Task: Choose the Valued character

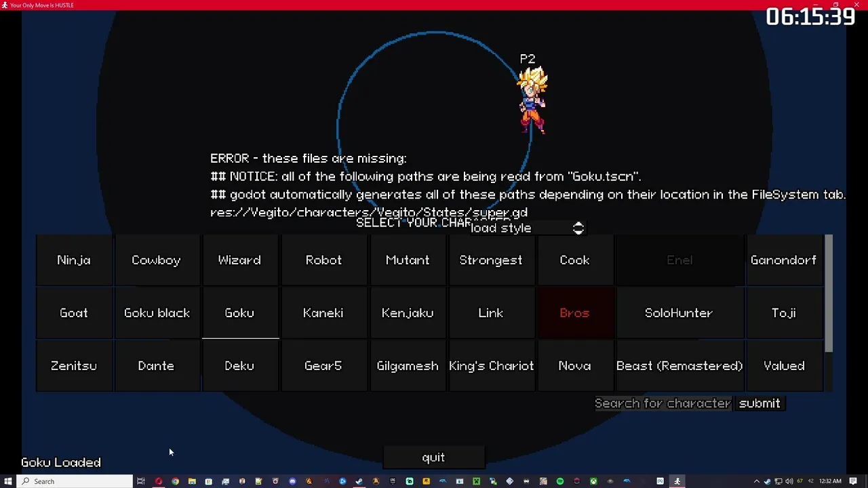Action: pyautogui.click(x=784, y=366)
